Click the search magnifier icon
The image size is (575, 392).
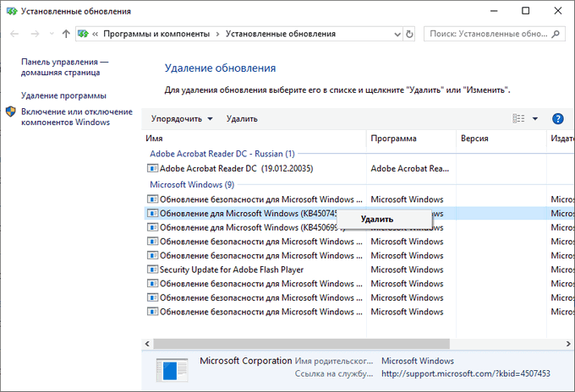556,34
